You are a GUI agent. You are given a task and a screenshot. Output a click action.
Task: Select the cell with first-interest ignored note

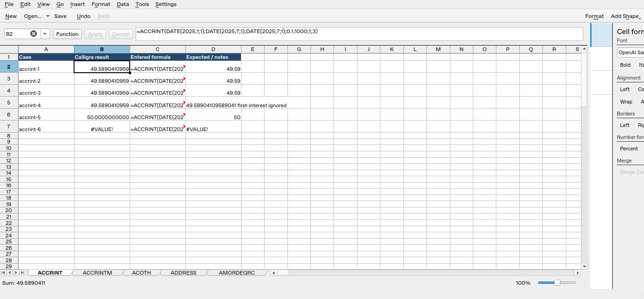[x=213, y=103]
